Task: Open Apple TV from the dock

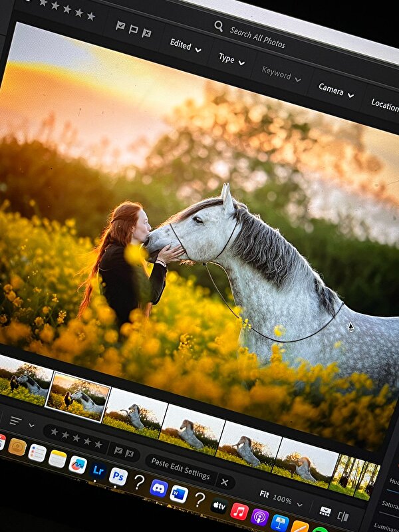Action: (219, 506)
